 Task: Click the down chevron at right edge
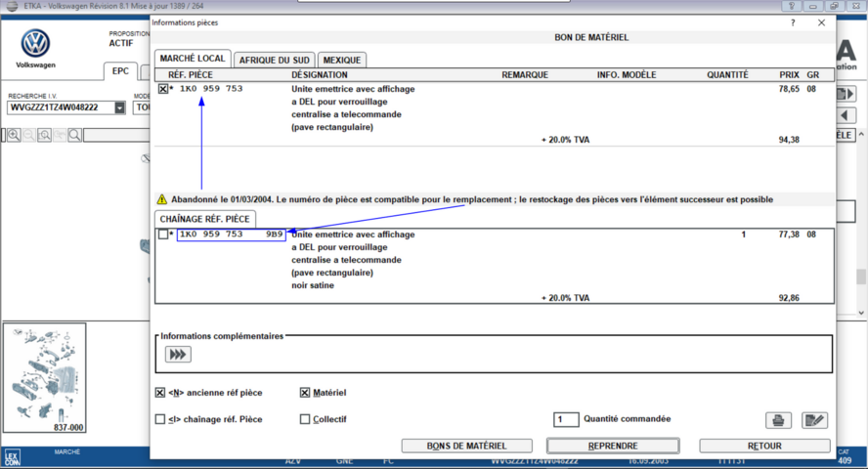(861, 313)
